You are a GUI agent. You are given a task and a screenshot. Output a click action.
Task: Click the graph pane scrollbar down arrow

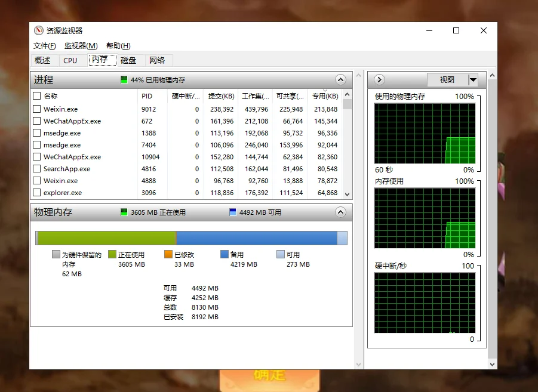(493, 365)
